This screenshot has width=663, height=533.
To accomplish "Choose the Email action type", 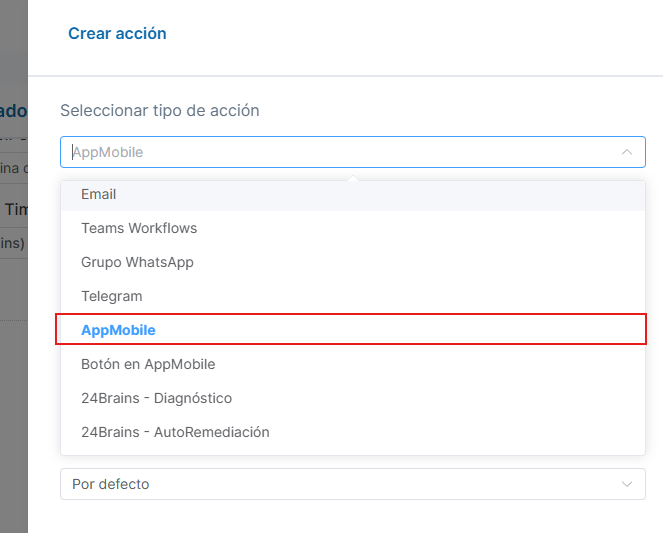I will click(x=353, y=194).
